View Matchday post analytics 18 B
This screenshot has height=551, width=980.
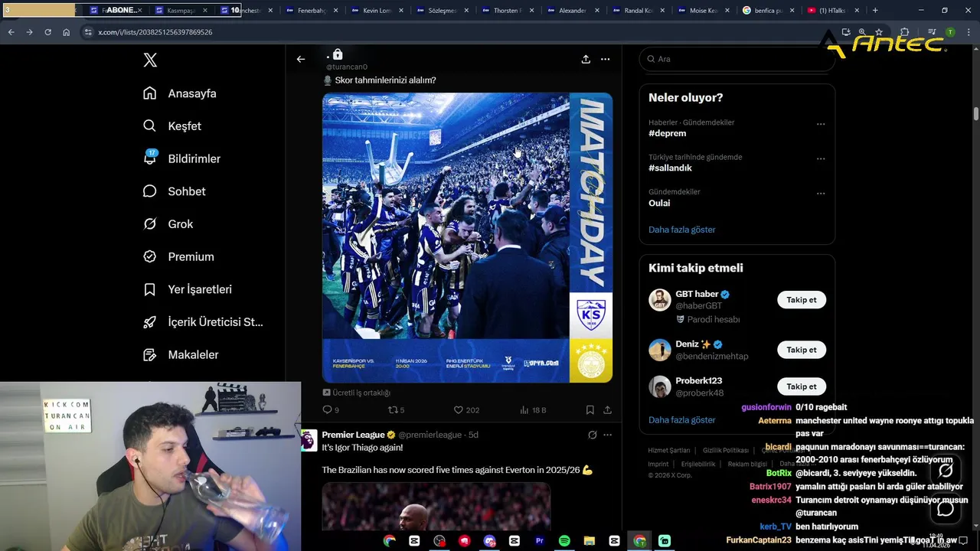tap(533, 410)
